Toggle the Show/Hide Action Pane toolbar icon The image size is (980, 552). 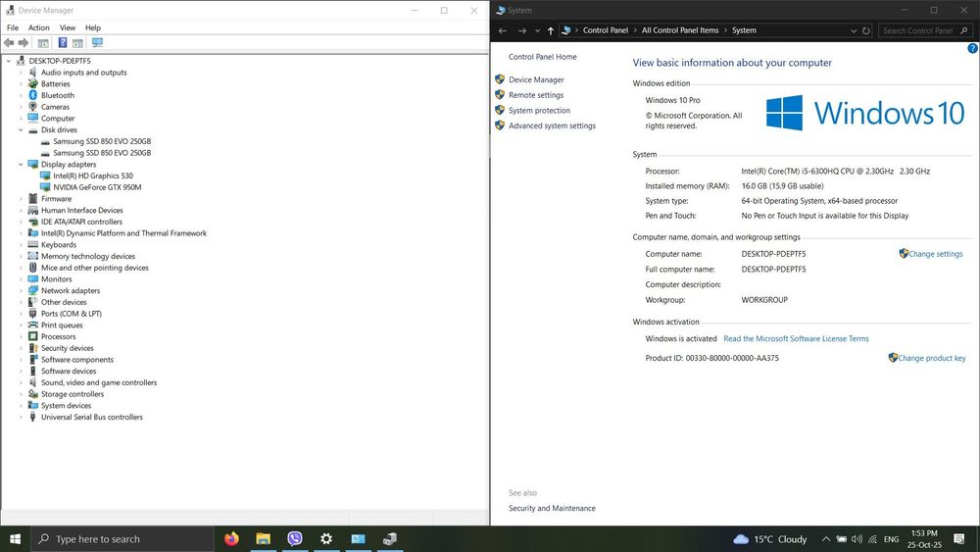tap(77, 42)
